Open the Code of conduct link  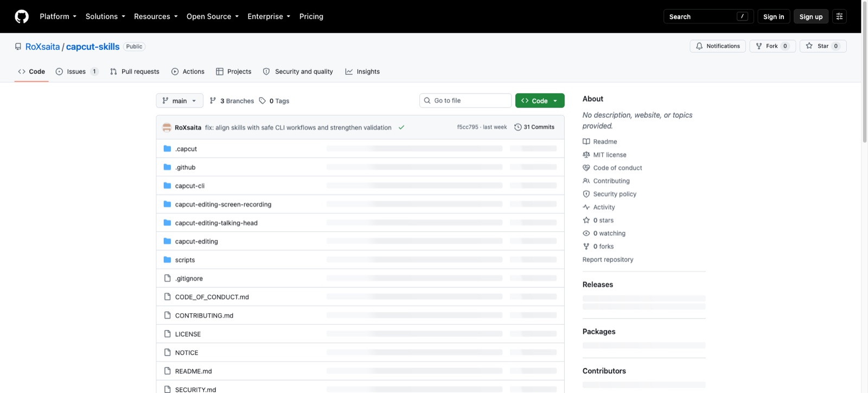pyautogui.click(x=612, y=168)
